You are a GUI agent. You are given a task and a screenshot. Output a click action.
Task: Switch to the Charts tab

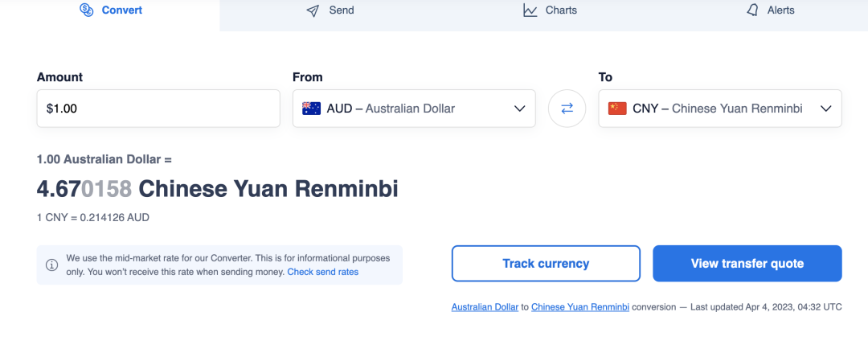(550, 10)
